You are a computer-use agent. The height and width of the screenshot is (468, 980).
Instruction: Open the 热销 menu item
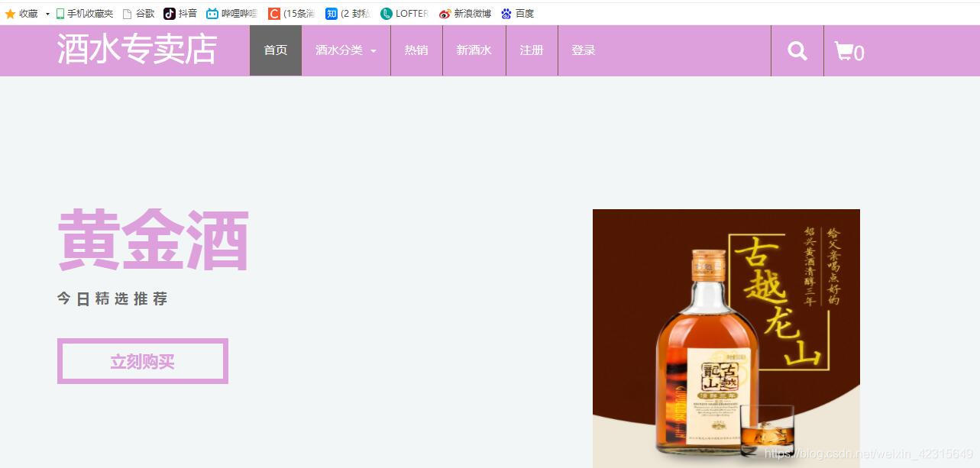(417, 50)
